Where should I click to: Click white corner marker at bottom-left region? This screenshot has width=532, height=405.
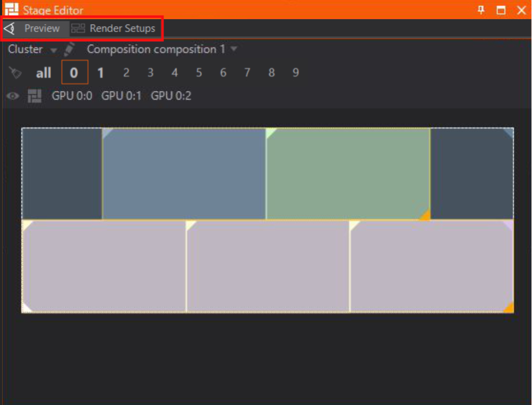pos(27,308)
